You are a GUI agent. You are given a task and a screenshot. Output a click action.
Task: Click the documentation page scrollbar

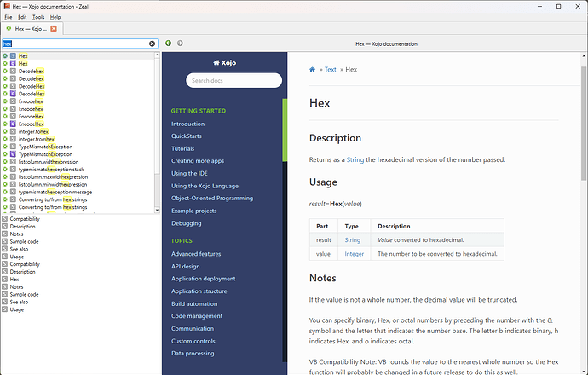tap(584, 124)
